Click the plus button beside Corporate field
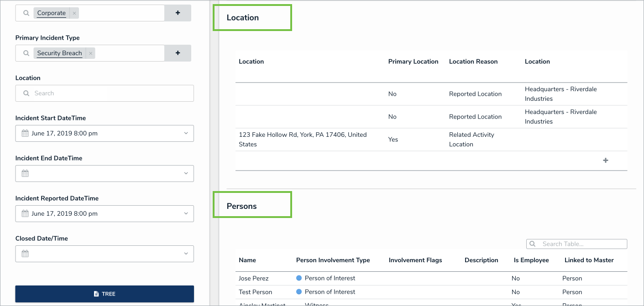644x306 pixels. click(178, 13)
